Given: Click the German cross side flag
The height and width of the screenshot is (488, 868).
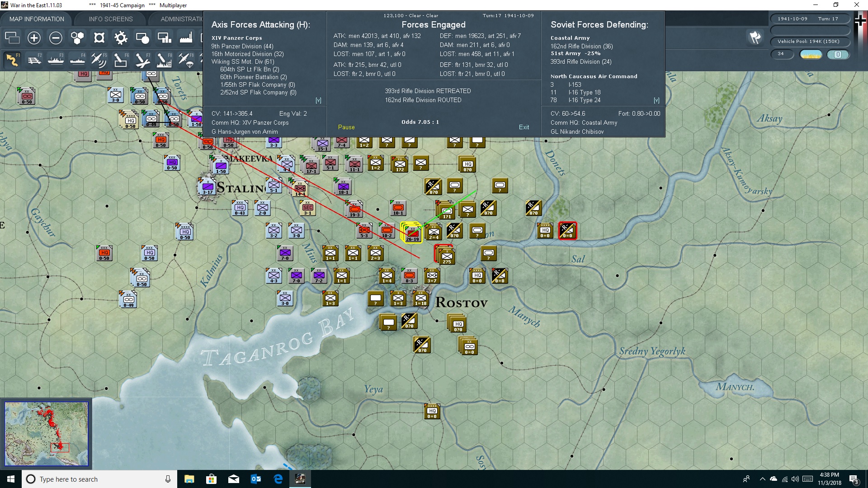Looking at the screenshot, I should [860, 20].
